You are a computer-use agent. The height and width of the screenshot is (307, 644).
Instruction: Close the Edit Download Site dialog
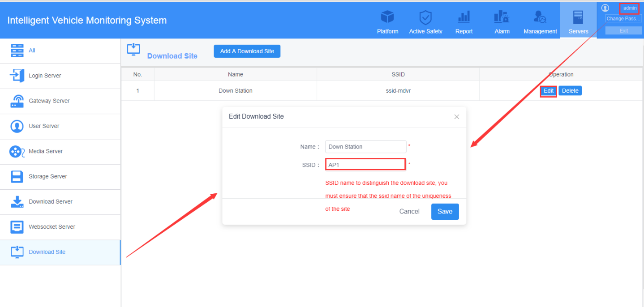pos(457,117)
